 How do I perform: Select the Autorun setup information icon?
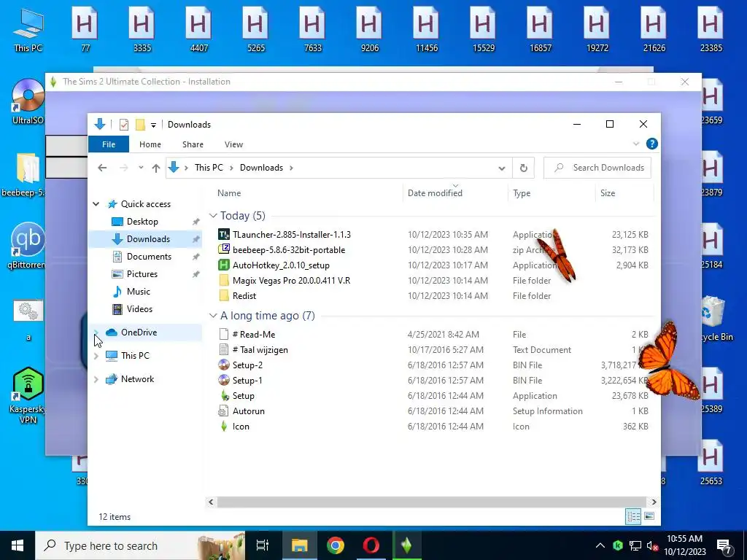[224, 411]
